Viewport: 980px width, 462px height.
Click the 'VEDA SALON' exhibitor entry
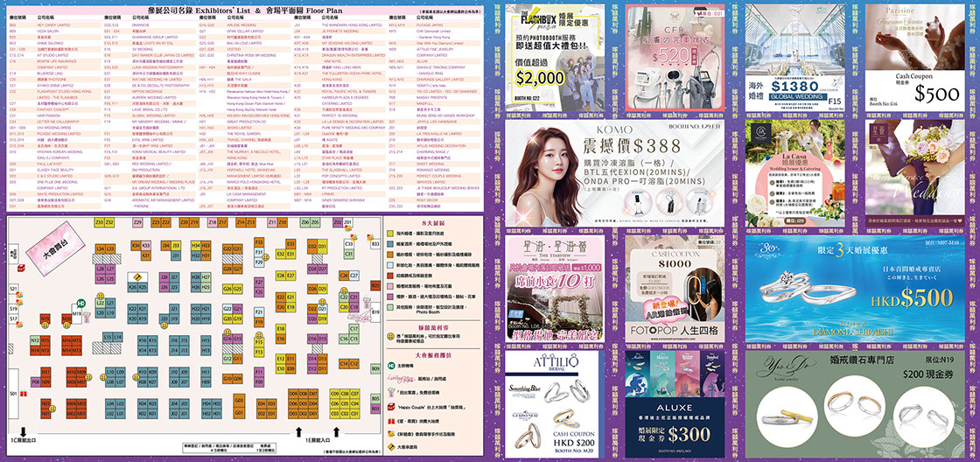point(47,31)
